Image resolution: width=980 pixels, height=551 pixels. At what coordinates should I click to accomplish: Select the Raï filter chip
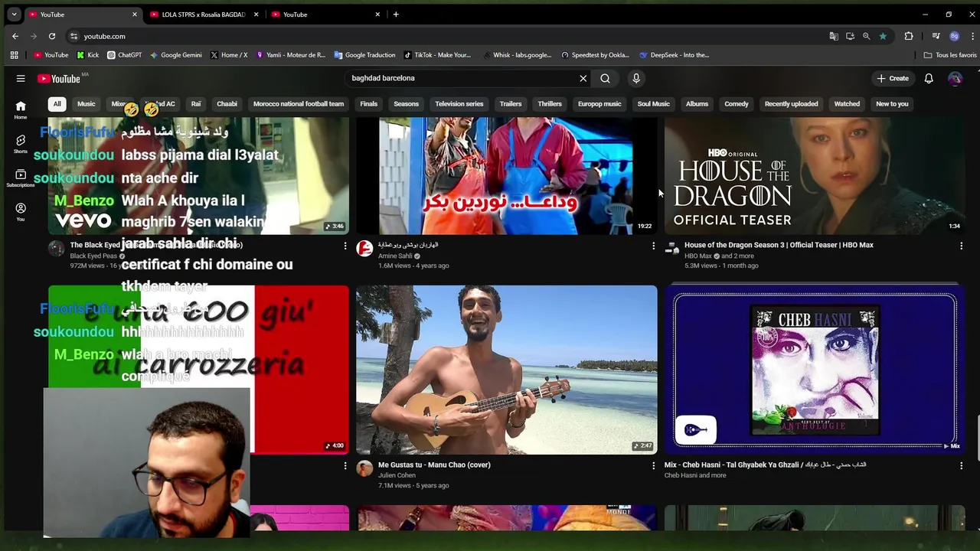coord(196,104)
